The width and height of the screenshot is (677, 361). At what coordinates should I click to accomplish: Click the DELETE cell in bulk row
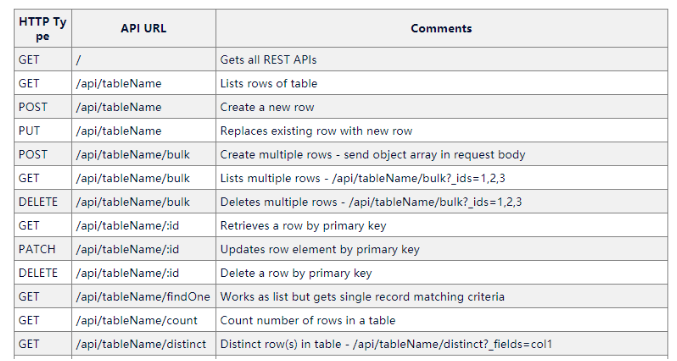click(x=43, y=202)
